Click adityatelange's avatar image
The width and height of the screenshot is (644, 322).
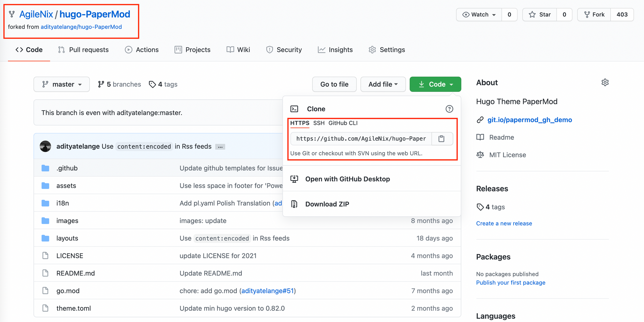pyautogui.click(x=45, y=146)
